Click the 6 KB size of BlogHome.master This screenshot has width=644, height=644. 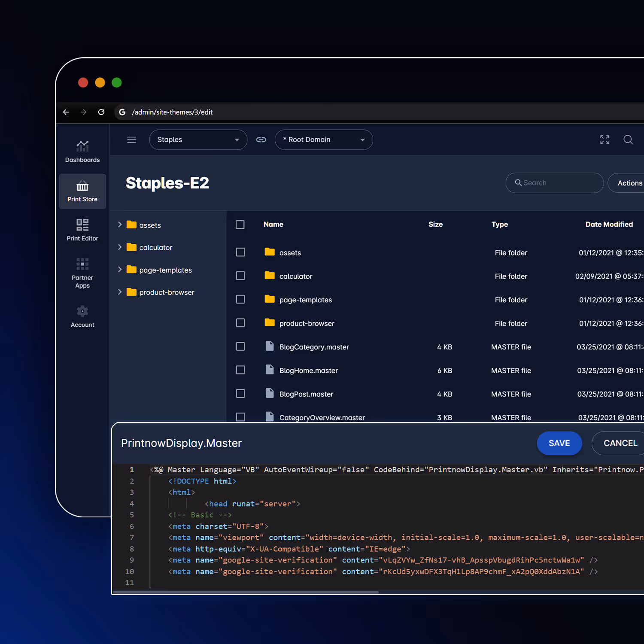click(445, 371)
